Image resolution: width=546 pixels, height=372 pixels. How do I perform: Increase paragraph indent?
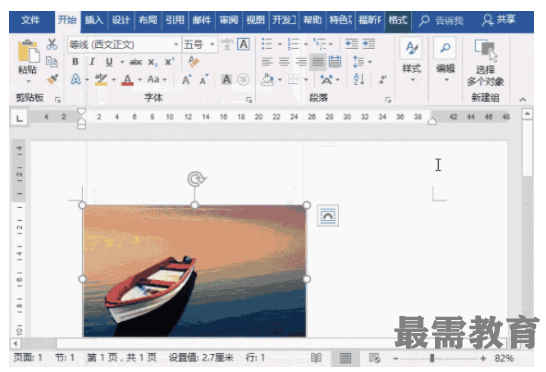pyautogui.click(x=369, y=44)
